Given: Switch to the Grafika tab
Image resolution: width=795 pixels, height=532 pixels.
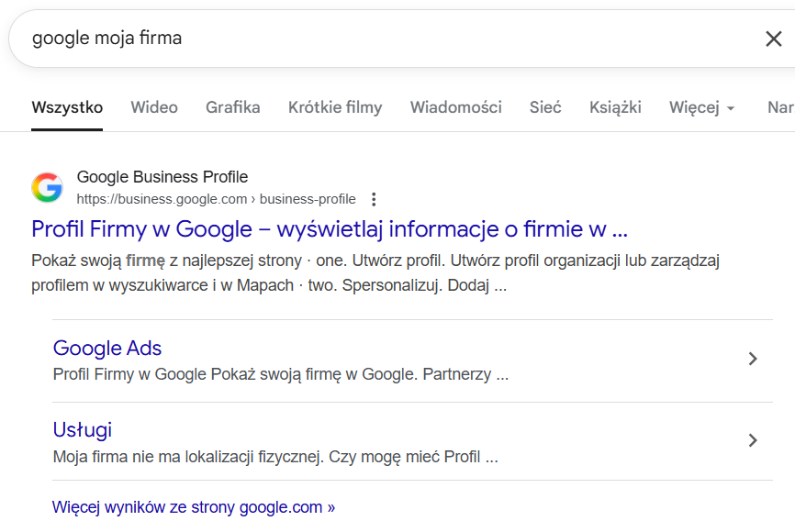Looking at the screenshot, I should click(233, 107).
